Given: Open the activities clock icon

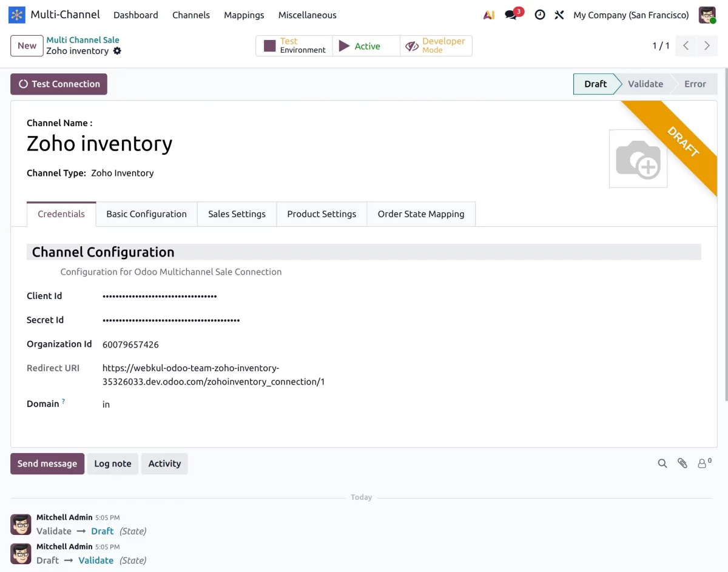Looking at the screenshot, I should tap(540, 15).
